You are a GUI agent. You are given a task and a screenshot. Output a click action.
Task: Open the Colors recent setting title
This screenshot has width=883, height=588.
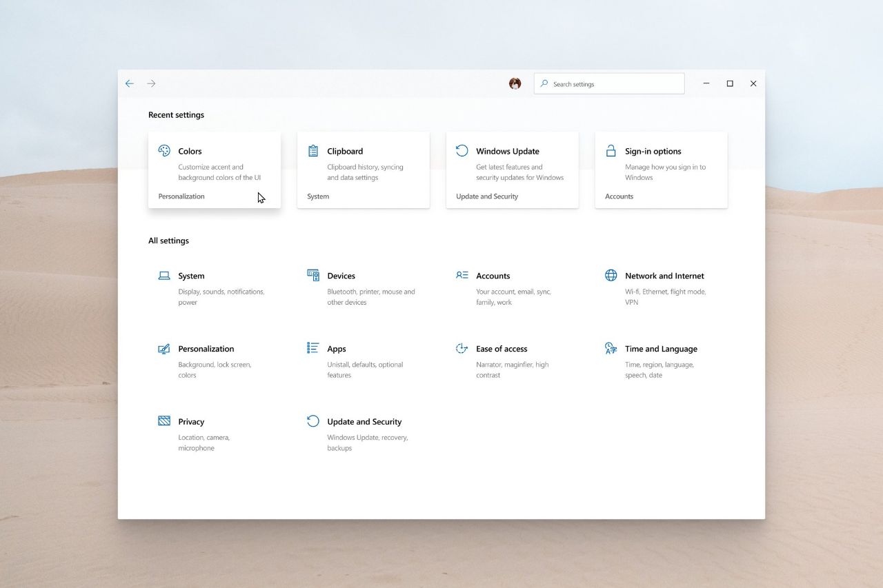190,151
